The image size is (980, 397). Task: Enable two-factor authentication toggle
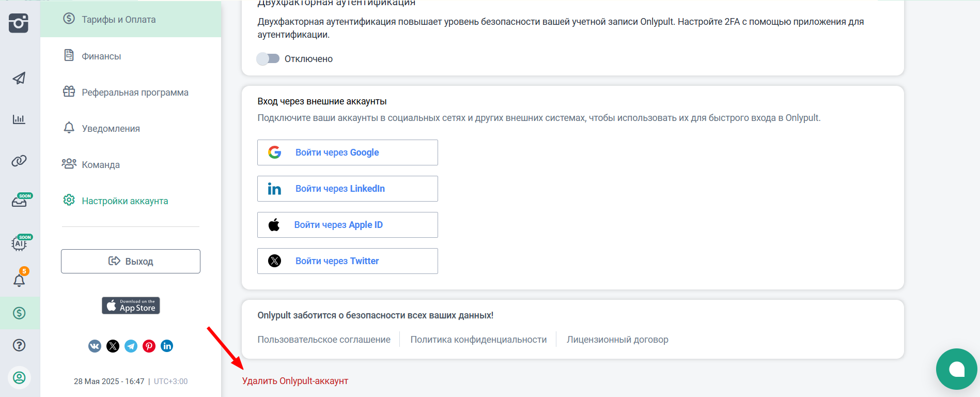pos(268,59)
